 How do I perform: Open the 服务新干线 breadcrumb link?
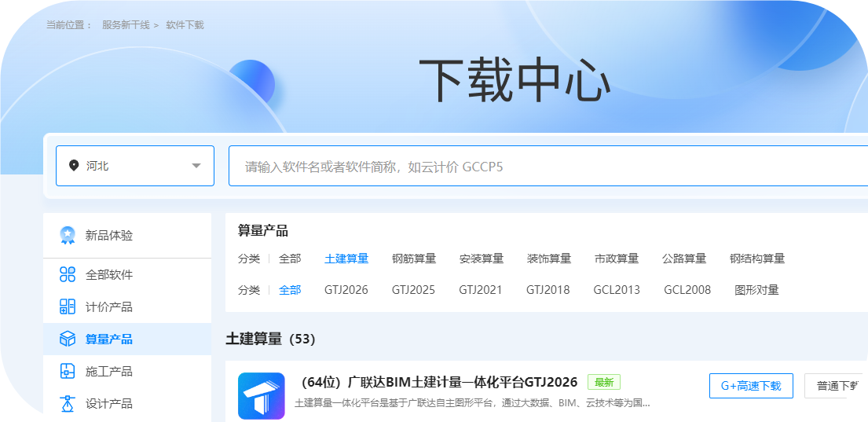(x=126, y=25)
